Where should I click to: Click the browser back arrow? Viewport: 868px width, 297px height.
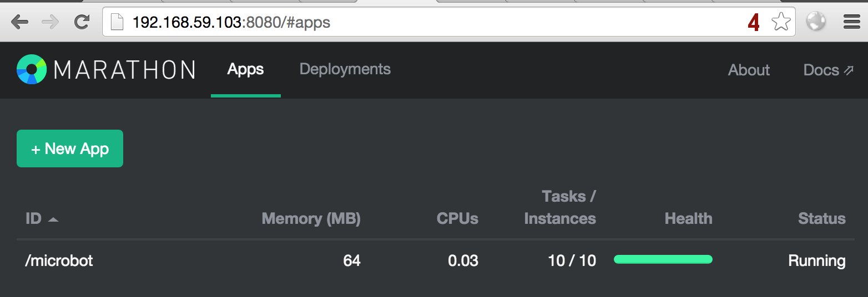[x=19, y=22]
